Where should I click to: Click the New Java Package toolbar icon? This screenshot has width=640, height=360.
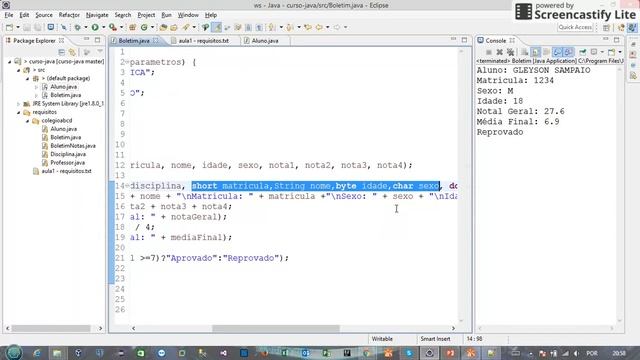(132, 27)
